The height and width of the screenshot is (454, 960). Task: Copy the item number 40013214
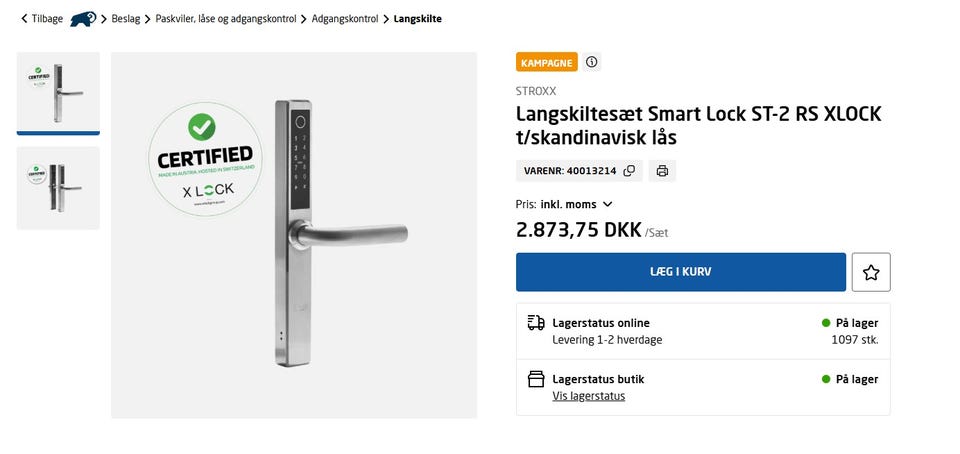click(629, 171)
